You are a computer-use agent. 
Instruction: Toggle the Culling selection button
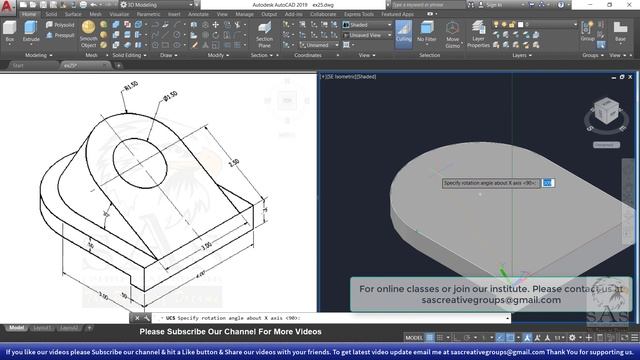point(404,33)
